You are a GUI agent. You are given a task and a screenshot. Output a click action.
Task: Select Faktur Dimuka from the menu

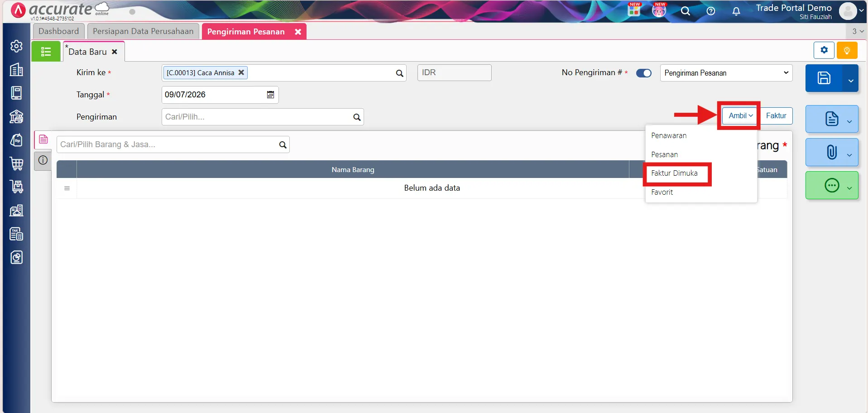674,173
